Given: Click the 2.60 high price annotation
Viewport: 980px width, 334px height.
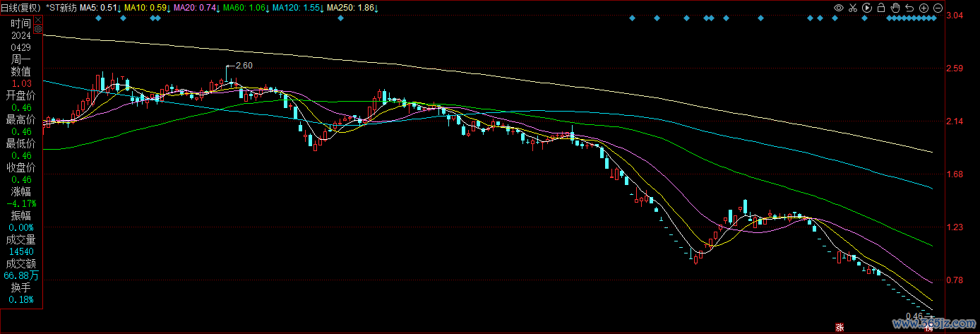Looking at the screenshot, I should (x=244, y=66).
